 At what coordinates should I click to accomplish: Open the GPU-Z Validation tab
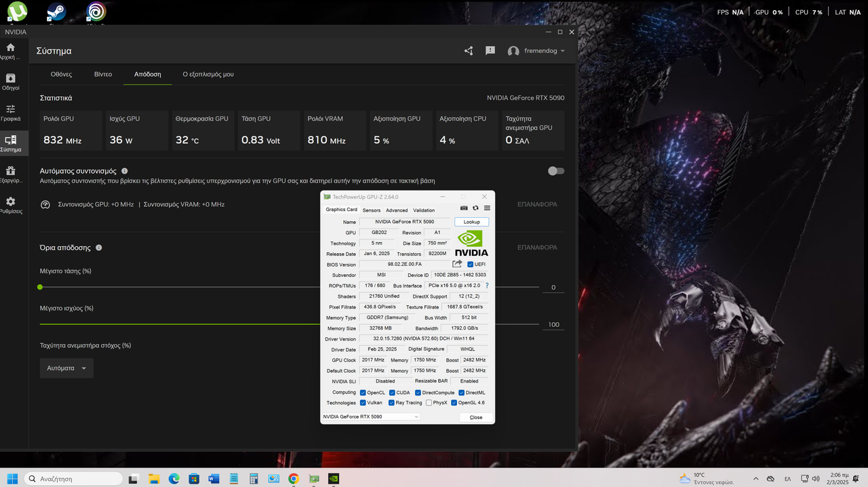pos(424,210)
